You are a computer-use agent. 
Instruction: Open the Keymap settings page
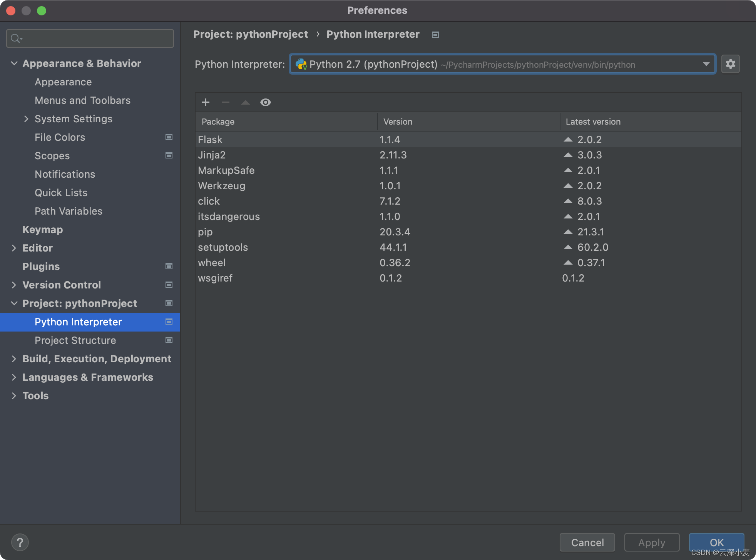coord(42,230)
